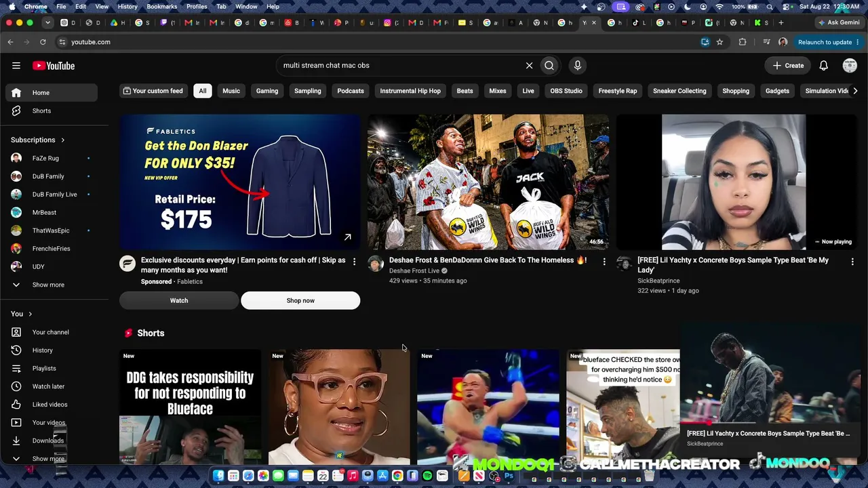This screenshot has height=488, width=868.
Task: Open Photoshop from the Dock
Action: [509, 476]
